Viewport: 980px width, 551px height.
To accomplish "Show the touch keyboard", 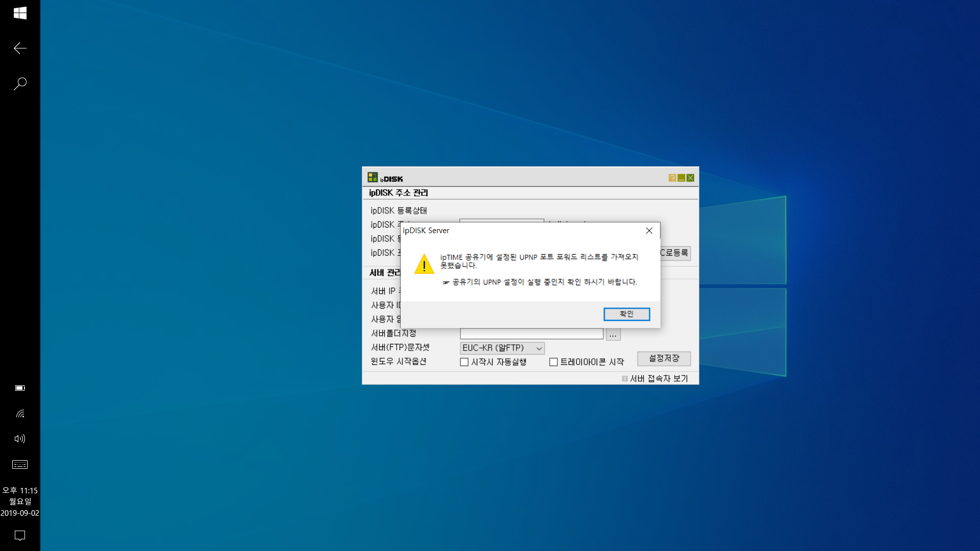I will pos(20,464).
